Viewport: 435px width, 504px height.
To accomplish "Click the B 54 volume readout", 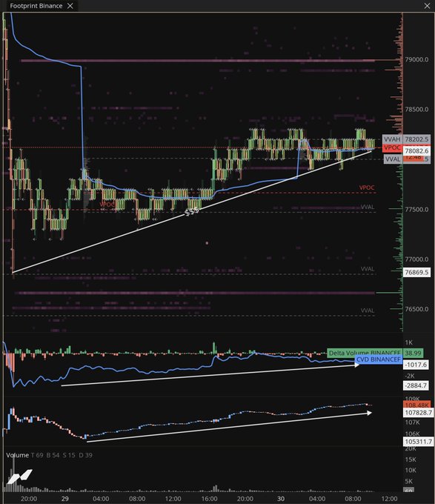I will click(x=53, y=455).
